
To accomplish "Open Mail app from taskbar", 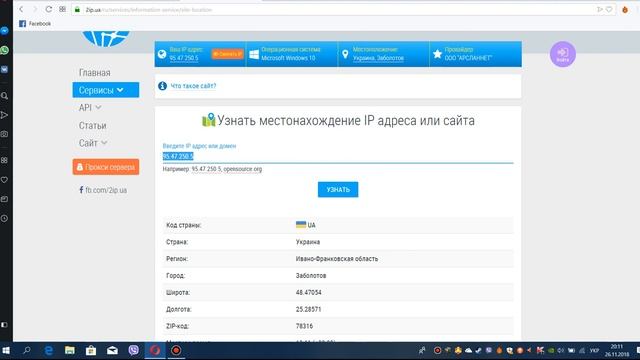I will 112,351.
